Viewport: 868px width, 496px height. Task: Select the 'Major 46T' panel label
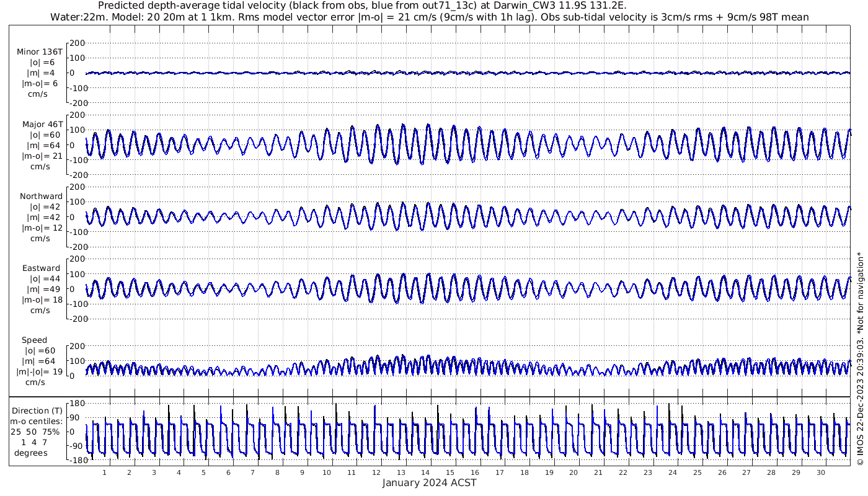(x=42, y=124)
